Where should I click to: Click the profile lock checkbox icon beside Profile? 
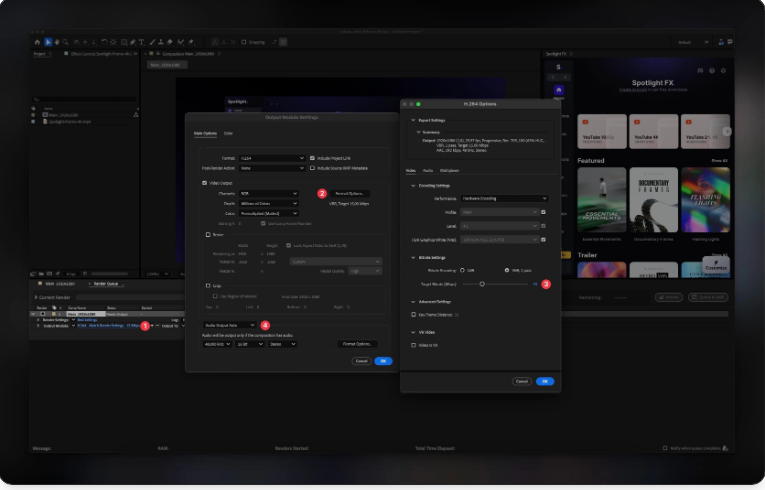pyautogui.click(x=543, y=212)
